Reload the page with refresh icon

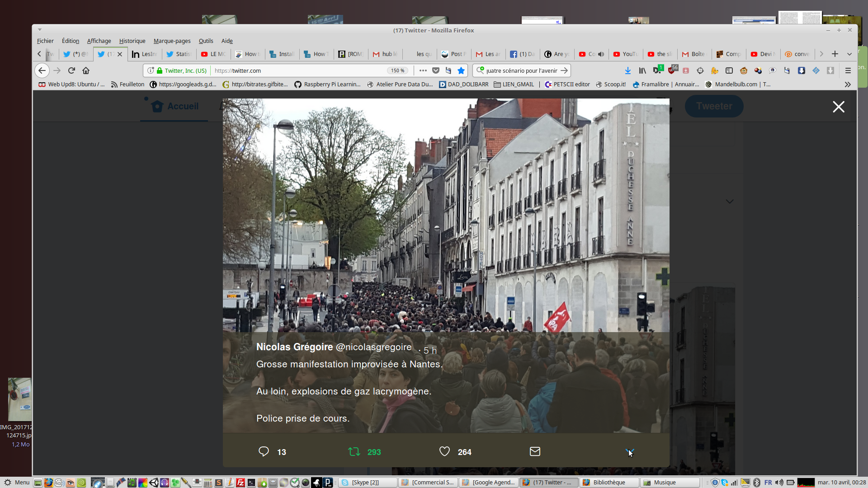click(x=71, y=70)
